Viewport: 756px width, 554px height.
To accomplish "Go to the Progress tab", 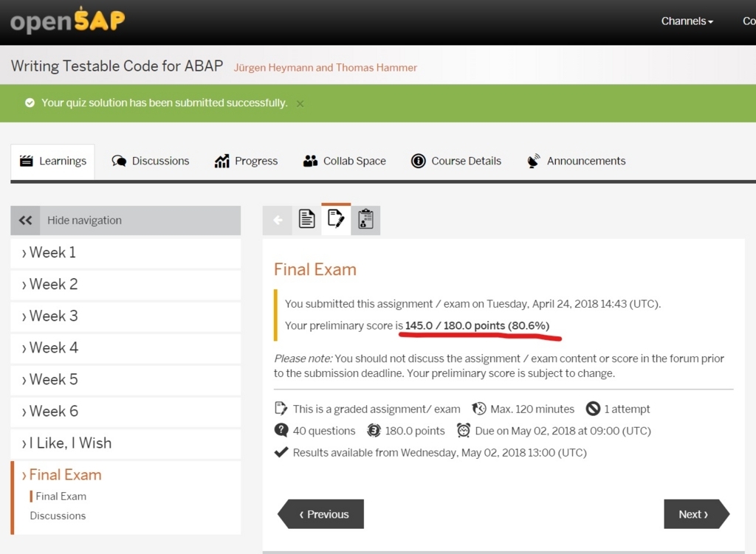I will click(246, 161).
